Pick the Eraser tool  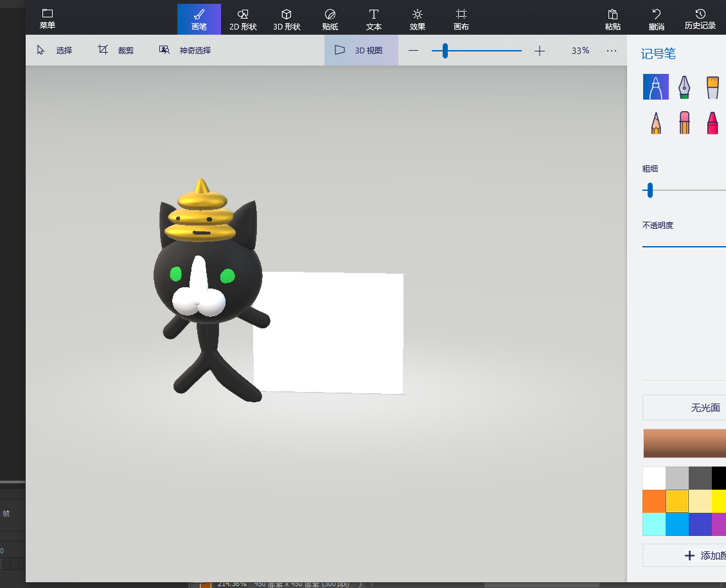(x=684, y=122)
